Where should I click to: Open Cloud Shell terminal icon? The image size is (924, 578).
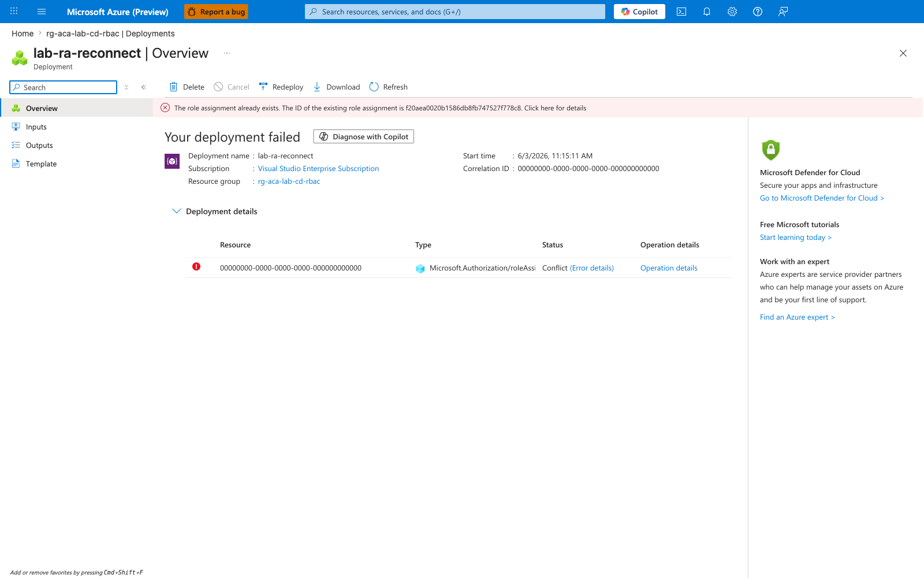[x=681, y=12]
